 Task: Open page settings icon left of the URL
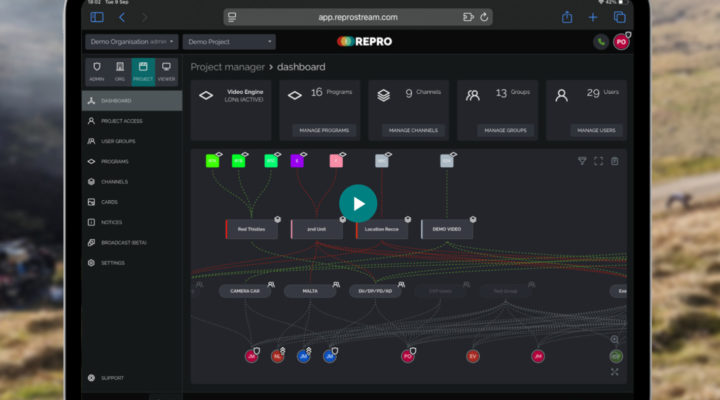tap(232, 17)
